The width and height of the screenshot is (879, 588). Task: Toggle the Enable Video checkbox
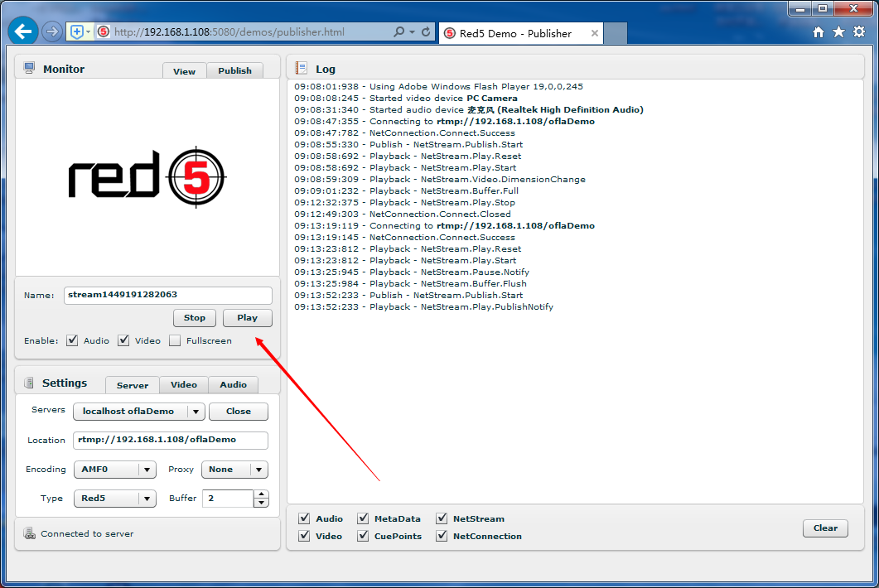124,340
